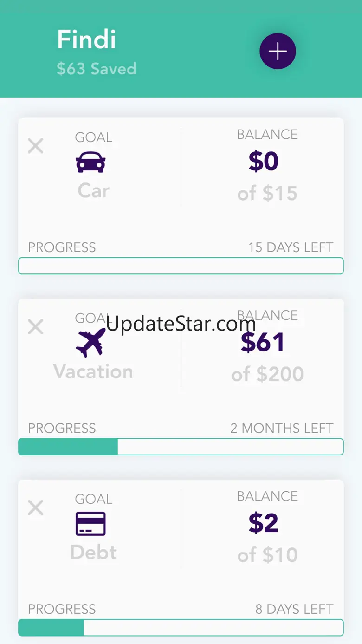Screen dimensions: 362x644
Task: Open the Findi title header
Action: click(86, 40)
